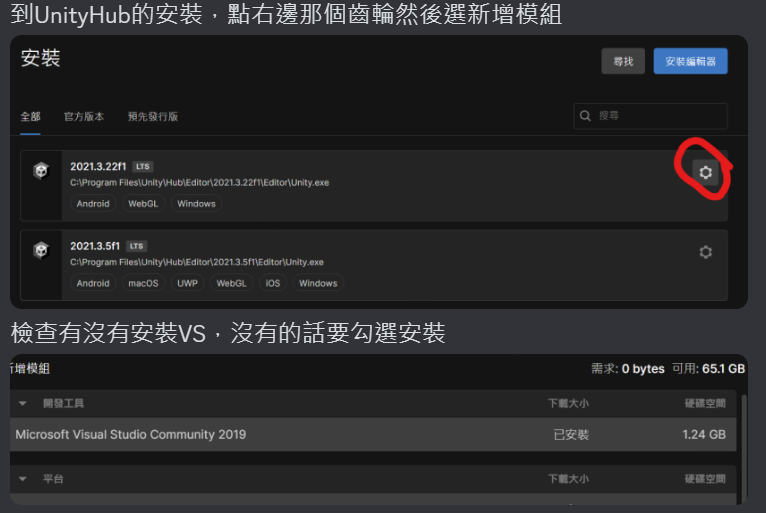Click Unity cube icon for 2021.3.5f1
The height and width of the screenshot is (513, 766).
pos(41,251)
